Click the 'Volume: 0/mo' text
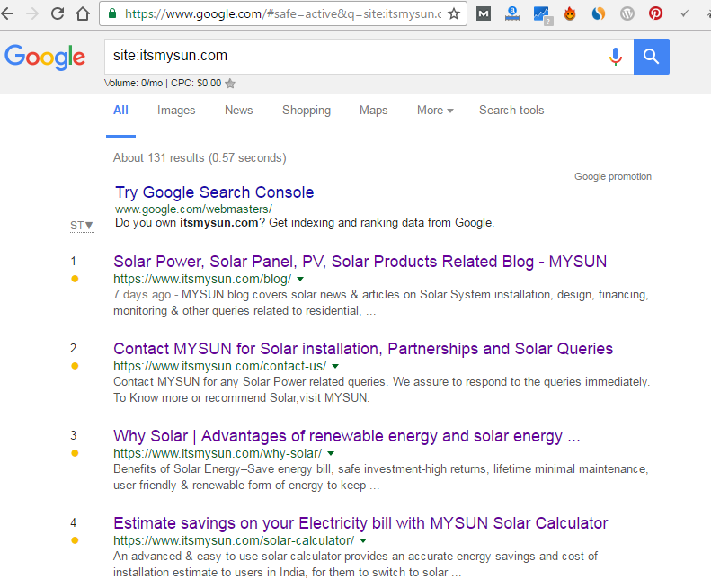 click(133, 83)
